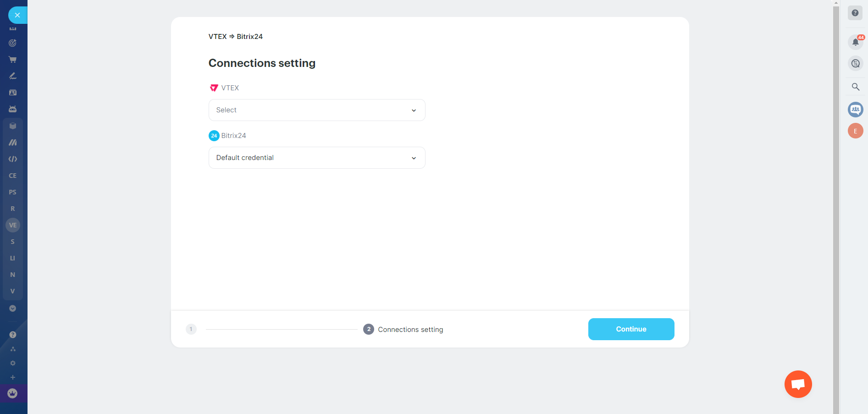Close the slider panel with X button
The height and width of the screenshot is (414, 868).
(17, 15)
